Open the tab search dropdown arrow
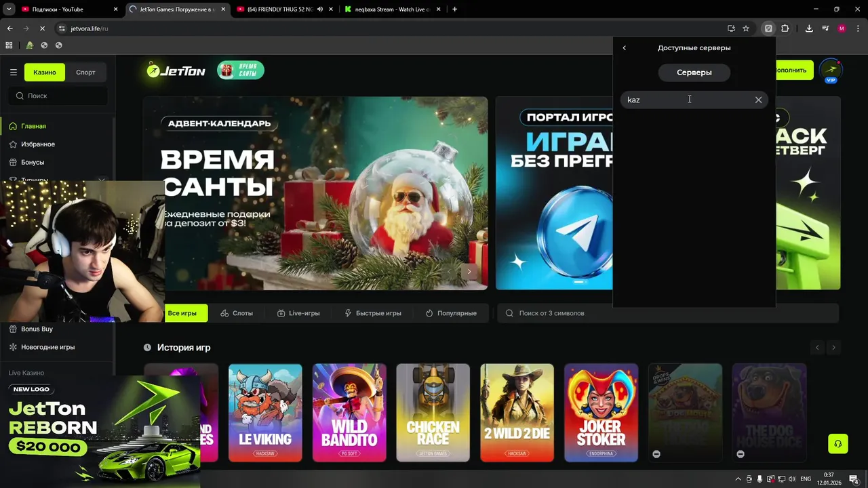868x488 pixels. pyautogui.click(x=8, y=9)
